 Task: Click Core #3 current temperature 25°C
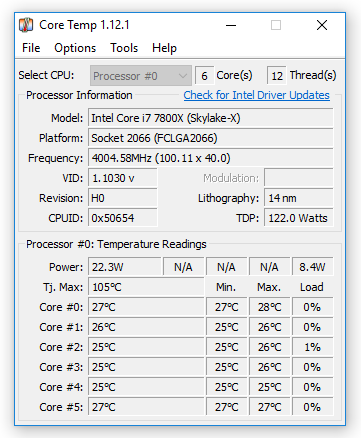146,367
